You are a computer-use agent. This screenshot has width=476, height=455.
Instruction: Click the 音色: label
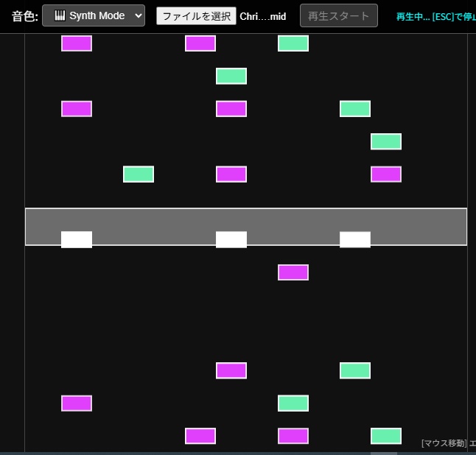click(25, 16)
